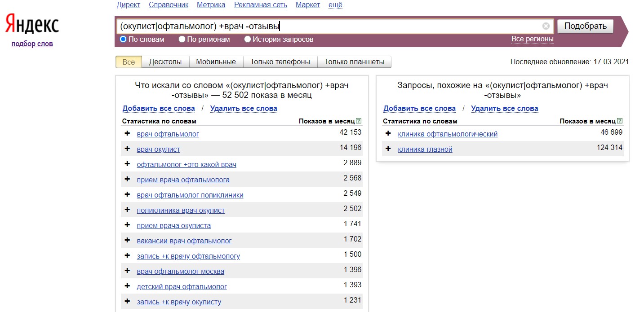This screenshot has width=644, height=312.
Task: Select the 'По регионам' radio button
Action: [x=182, y=39]
